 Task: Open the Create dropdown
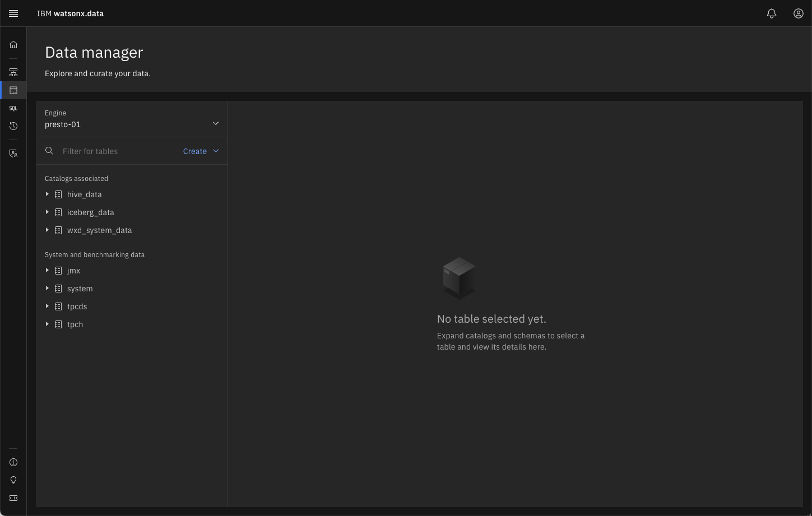point(201,151)
